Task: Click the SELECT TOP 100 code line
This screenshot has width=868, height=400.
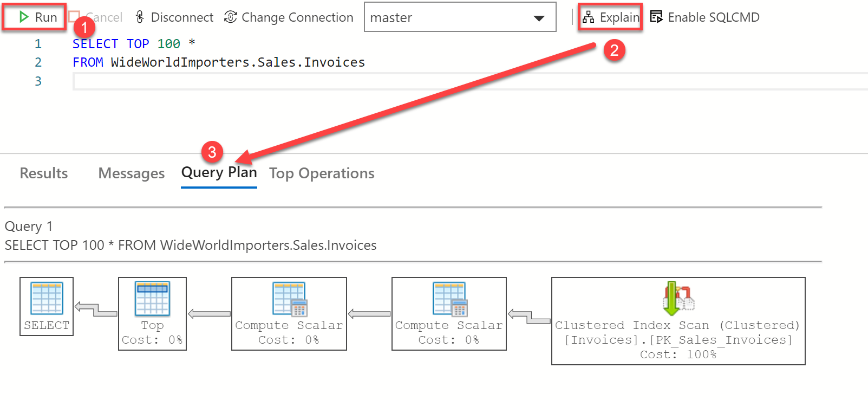Action: coord(134,44)
